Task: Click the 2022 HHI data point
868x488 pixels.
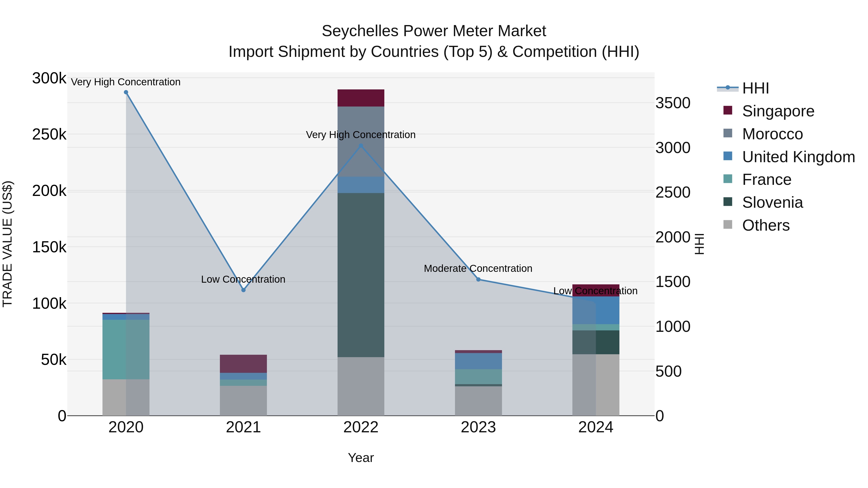Action: tap(361, 146)
